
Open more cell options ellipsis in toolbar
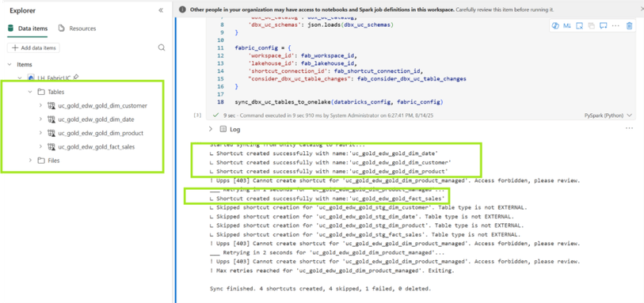tap(615, 26)
